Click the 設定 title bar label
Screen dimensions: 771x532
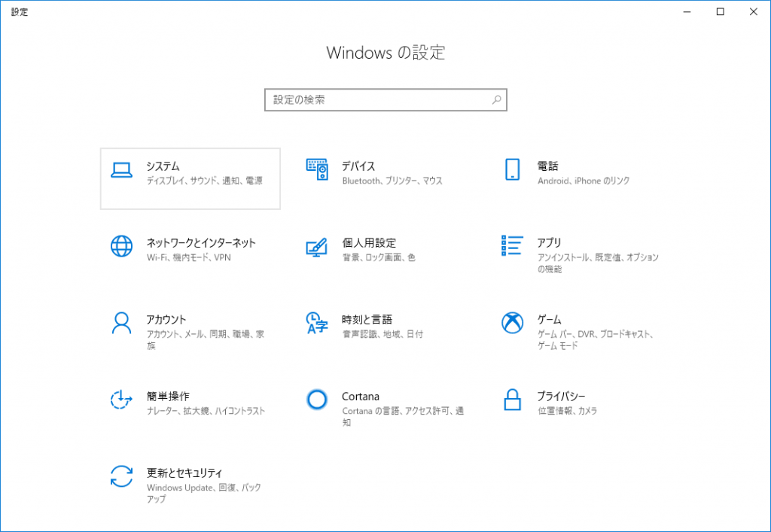[20, 11]
